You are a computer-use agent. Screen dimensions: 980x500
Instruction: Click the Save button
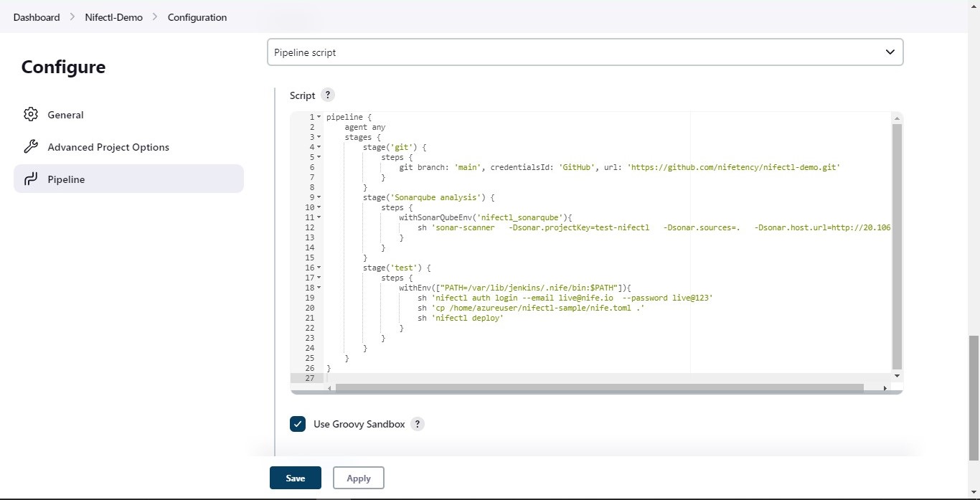(296, 478)
